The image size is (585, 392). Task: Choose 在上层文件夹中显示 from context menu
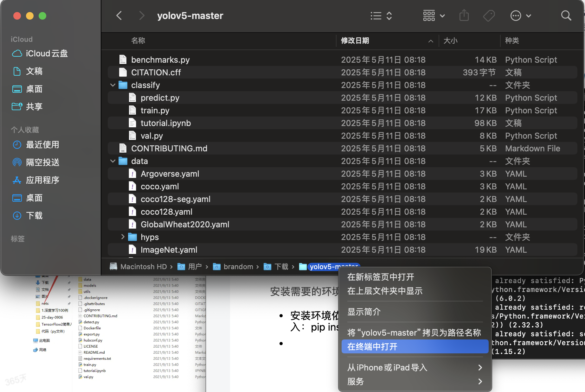point(415,291)
